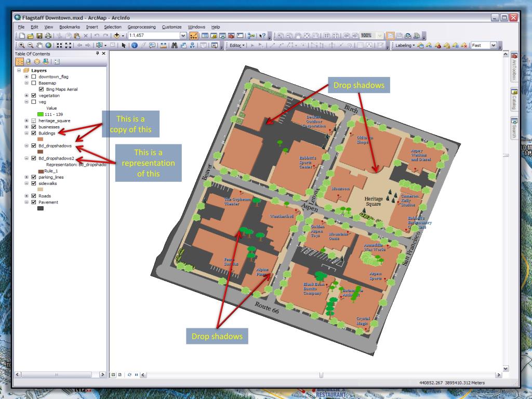Switch to Layout View button

pos(119,375)
